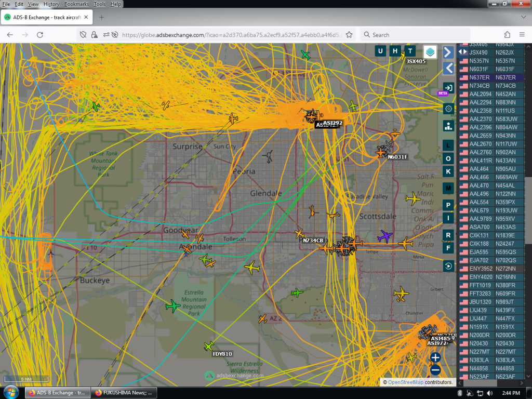Open the statistics podium icon

tap(448, 126)
